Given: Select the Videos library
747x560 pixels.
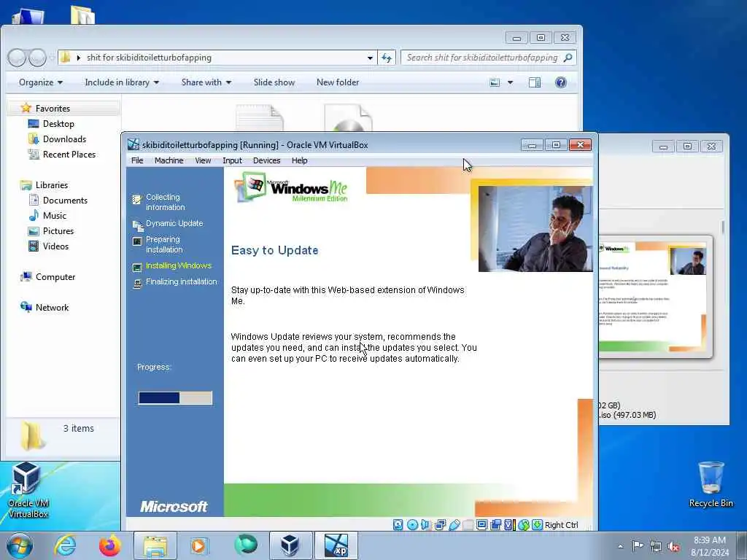Looking at the screenshot, I should [55, 246].
